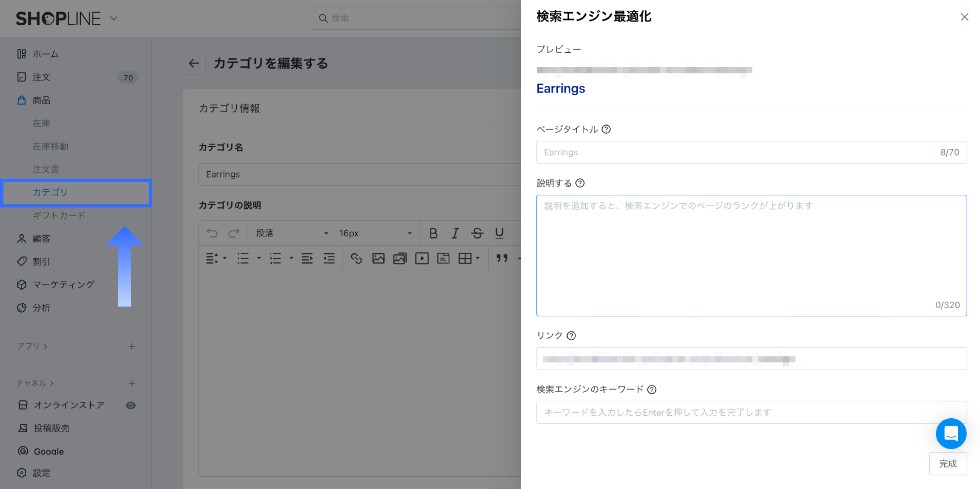The height and width of the screenshot is (489, 980).
Task: Expand the チャネル section
Action: pos(35,383)
